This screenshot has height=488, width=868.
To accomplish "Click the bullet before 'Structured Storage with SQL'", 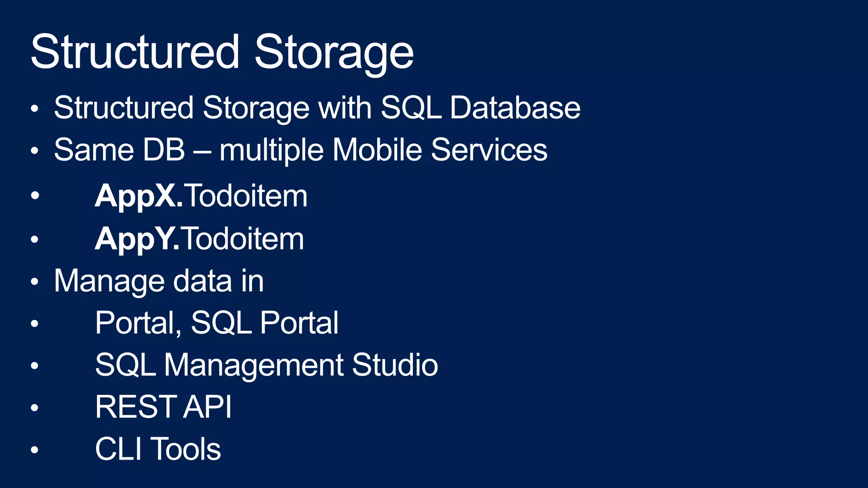I will point(35,110).
